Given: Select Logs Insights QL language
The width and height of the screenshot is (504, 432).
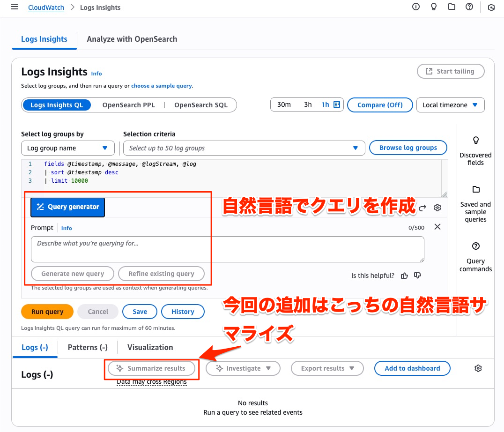Looking at the screenshot, I should 57,105.
